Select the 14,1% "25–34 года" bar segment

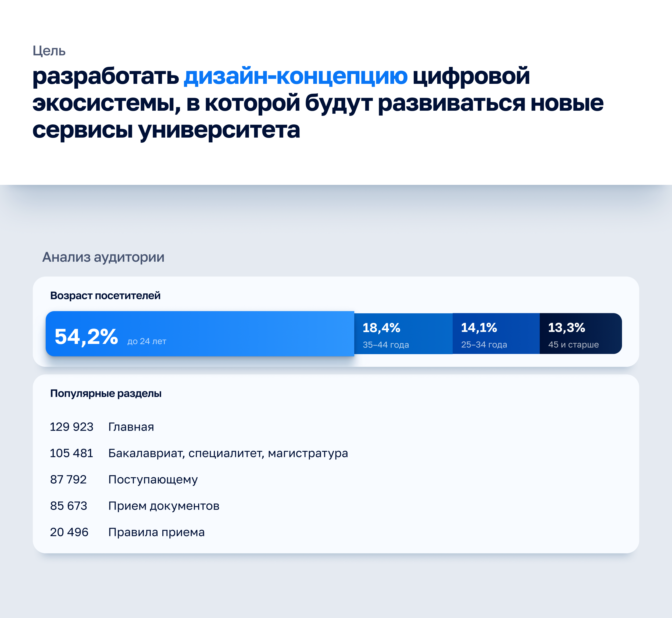click(x=496, y=334)
